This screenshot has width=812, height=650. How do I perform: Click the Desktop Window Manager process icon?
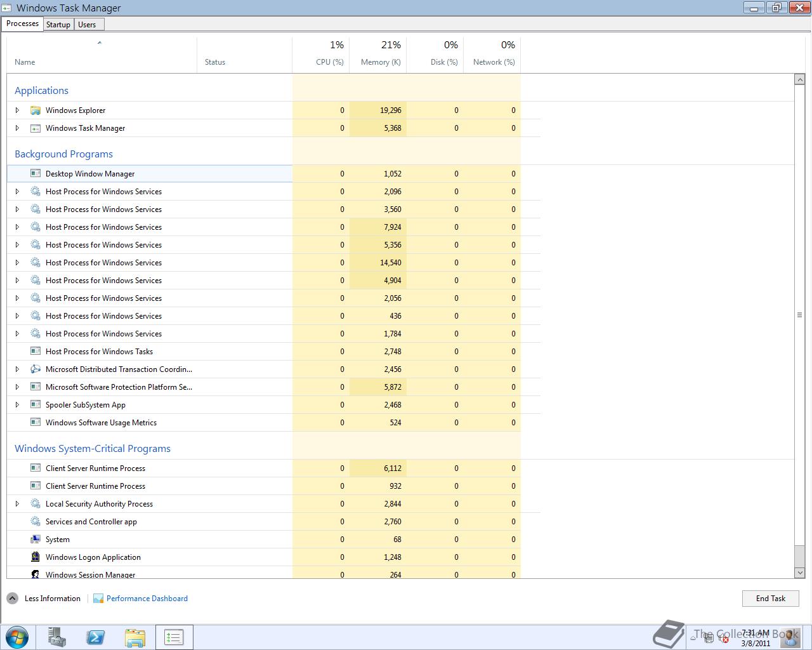pos(36,174)
